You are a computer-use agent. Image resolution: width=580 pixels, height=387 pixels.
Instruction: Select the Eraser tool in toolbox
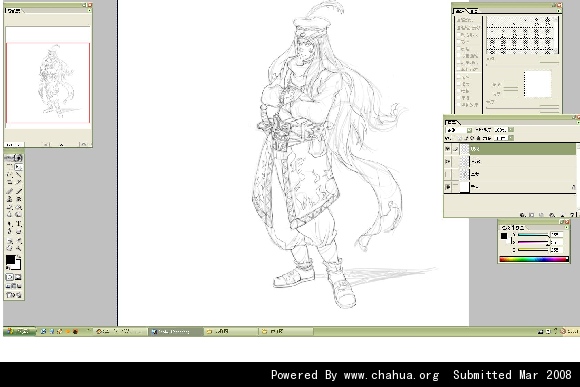click(10, 207)
